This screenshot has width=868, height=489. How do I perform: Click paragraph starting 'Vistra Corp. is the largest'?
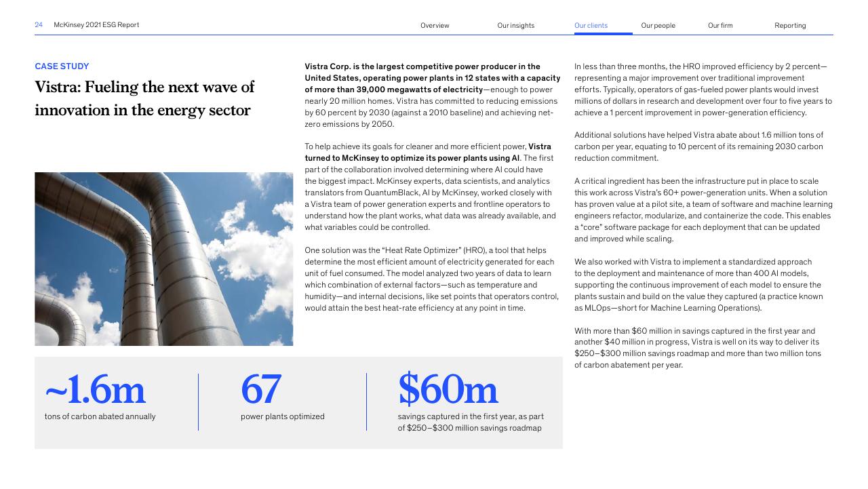432,95
